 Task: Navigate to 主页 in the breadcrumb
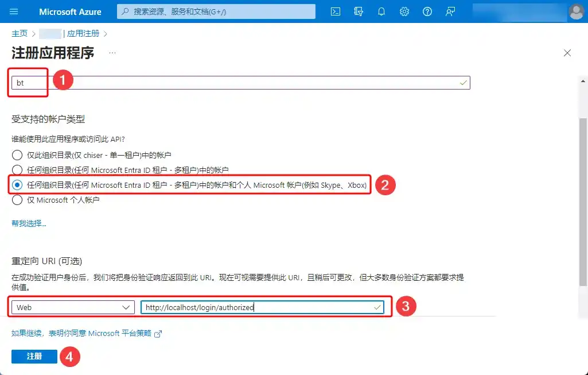coord(20,33)
